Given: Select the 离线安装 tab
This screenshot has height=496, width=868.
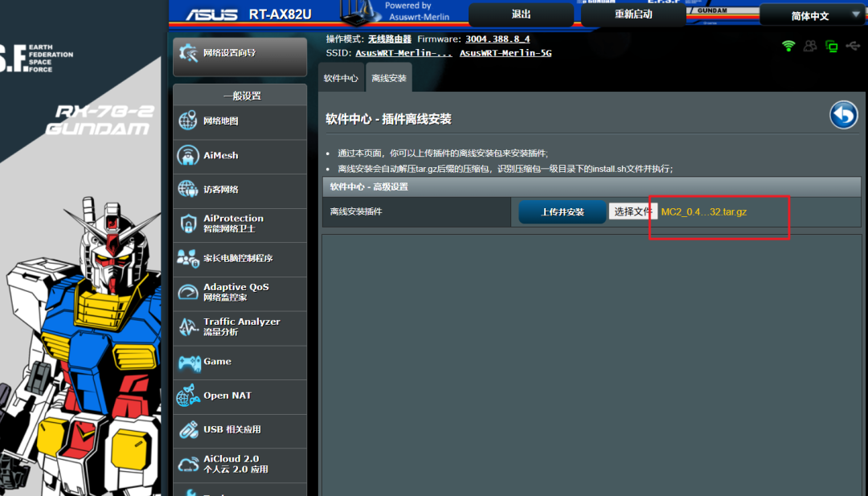Looking at the screenshot, I should (x=389, y=78).
